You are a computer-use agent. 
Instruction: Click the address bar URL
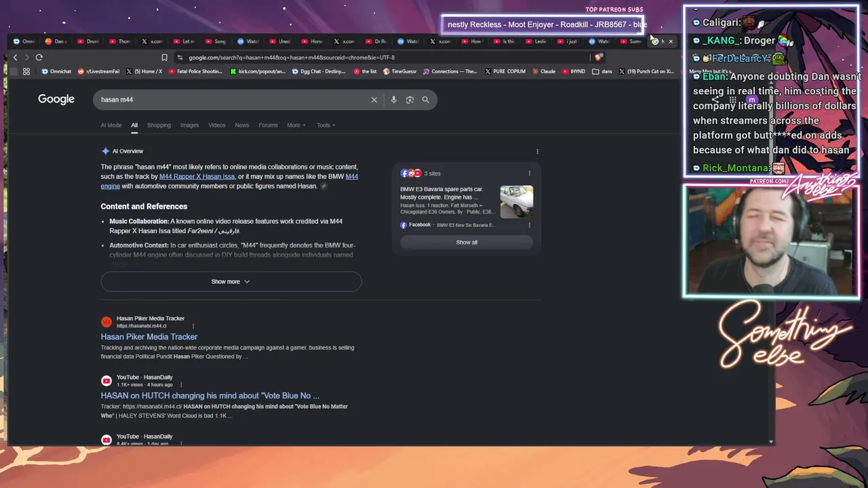point(292,58)
